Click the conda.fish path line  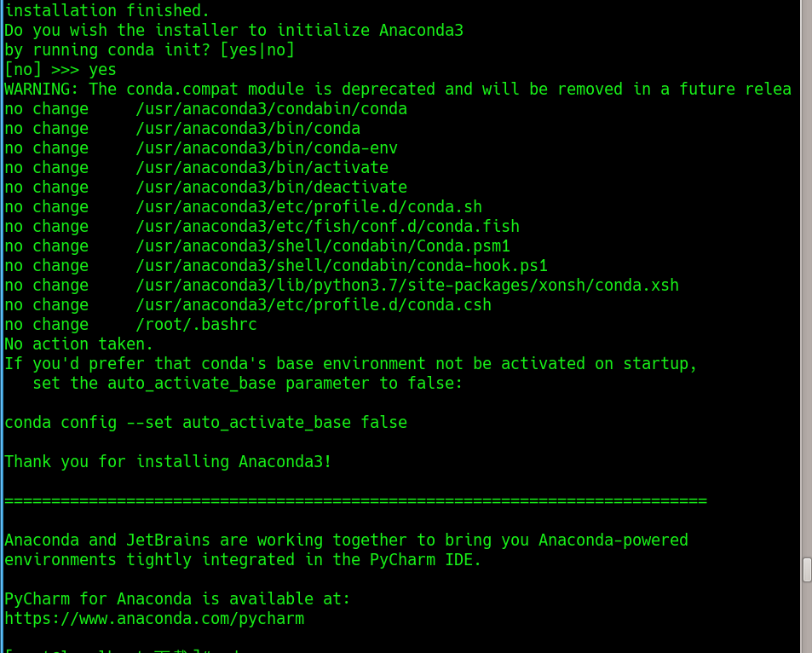[327, 227]
